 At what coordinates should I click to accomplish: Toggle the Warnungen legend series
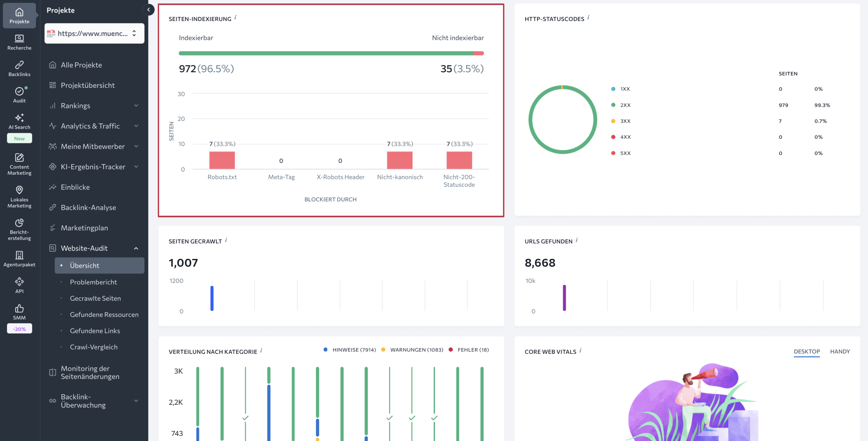point(416,350)
